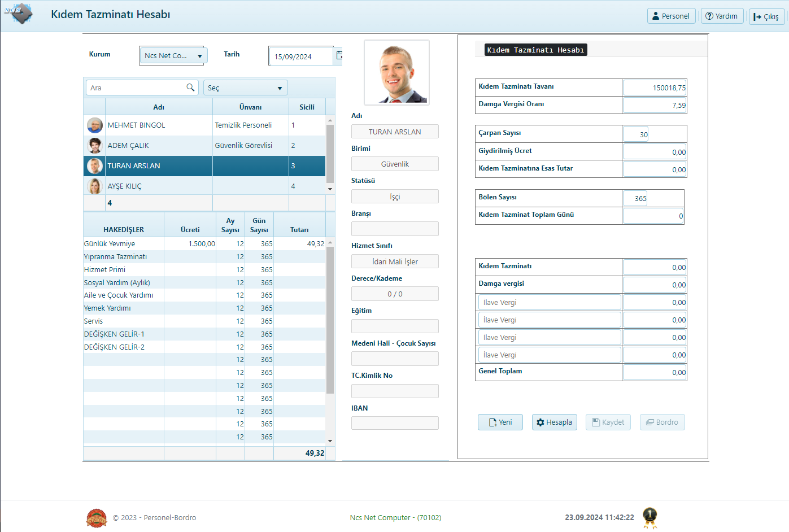Sort by Sicili column header
The height and width of the screenshot is (532, 789).
pos(307,107)
